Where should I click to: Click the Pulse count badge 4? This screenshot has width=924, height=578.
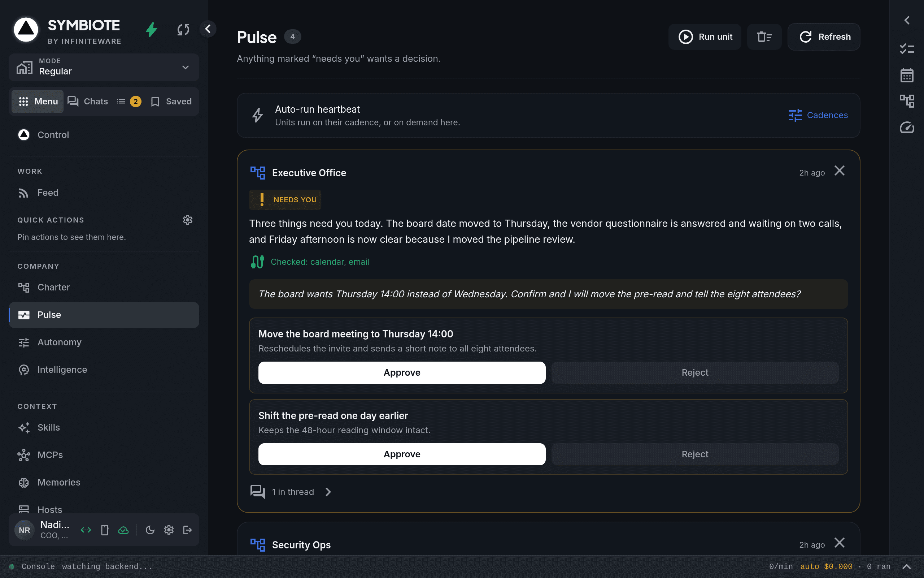click(292, 37)
